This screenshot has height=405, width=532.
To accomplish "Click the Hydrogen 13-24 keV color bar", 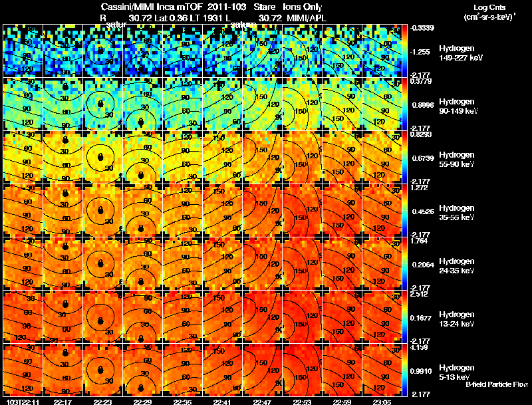I will pyautogui.click(x=404, y=317).
